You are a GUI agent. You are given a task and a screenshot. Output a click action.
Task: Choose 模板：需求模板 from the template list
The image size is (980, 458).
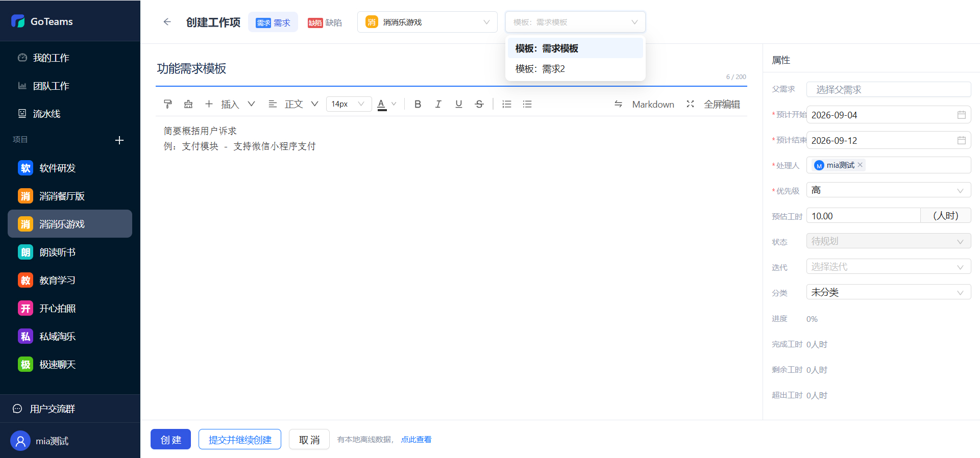coord(575,48)
